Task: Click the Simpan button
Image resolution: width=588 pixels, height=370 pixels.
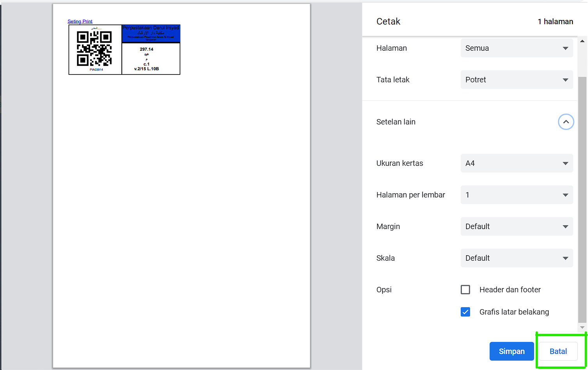Action: 511,351
